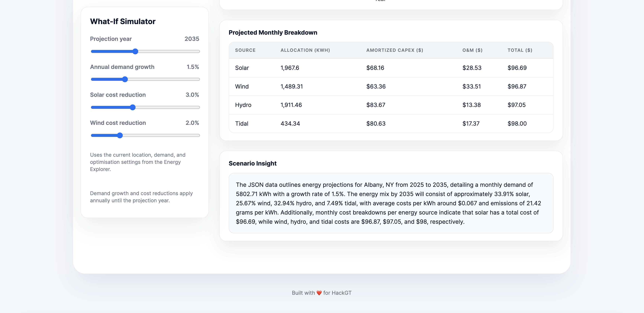Screen dimensions: 644x313
Task: Click the SOURCE column header
Action: point(245,50)
